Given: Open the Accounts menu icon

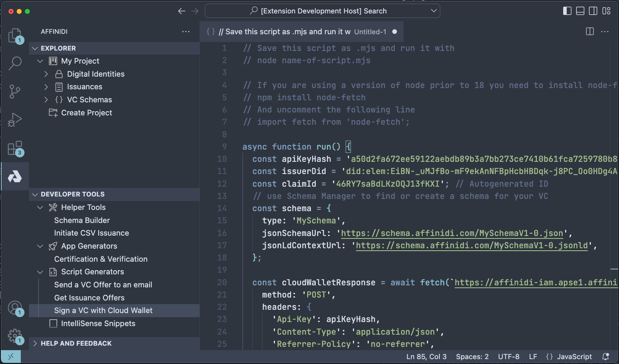Looking at the screenshot, I should pyautogui.click(x=15, y=308).
